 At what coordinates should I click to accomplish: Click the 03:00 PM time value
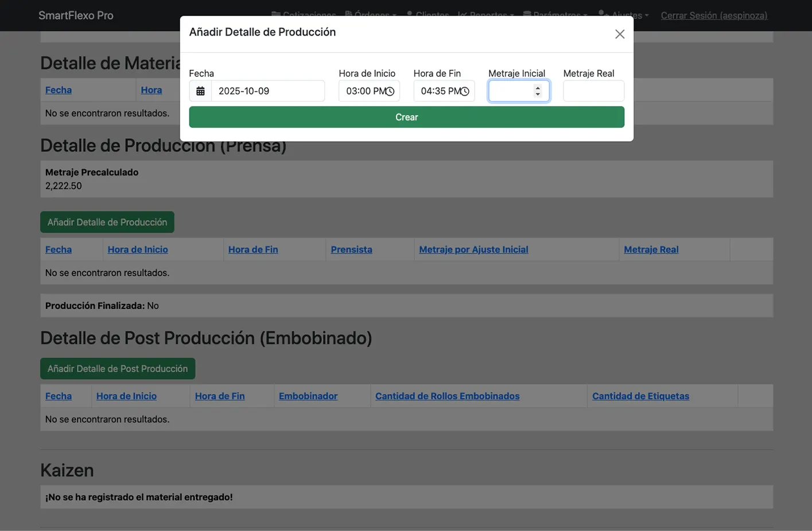tap(363, 91)
